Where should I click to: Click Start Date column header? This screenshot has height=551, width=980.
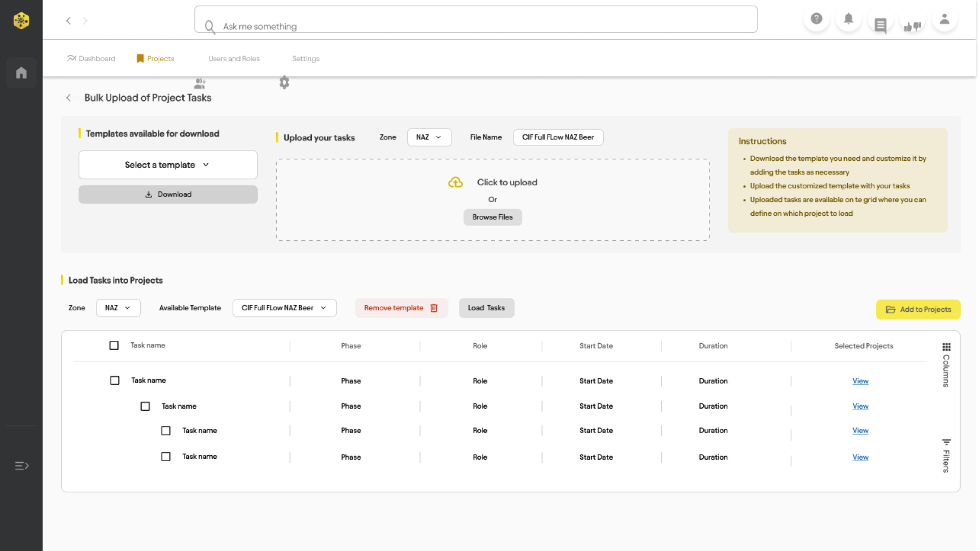click(x=596, y=346)
